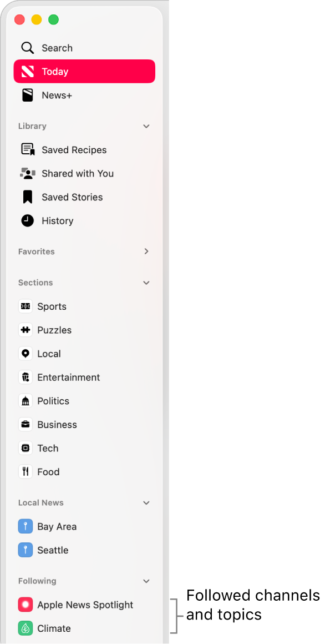Click the Local section pin icon
The image size is (325, 644).
click(26, 353)
